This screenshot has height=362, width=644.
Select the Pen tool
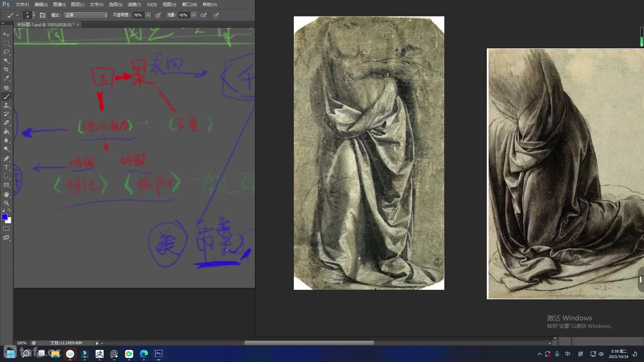click(6, 159)
